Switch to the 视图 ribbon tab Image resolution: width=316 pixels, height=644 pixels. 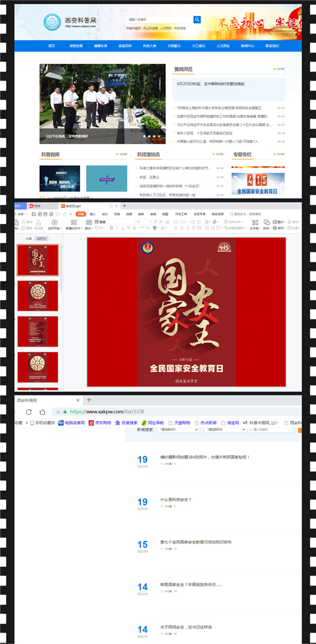165,214
